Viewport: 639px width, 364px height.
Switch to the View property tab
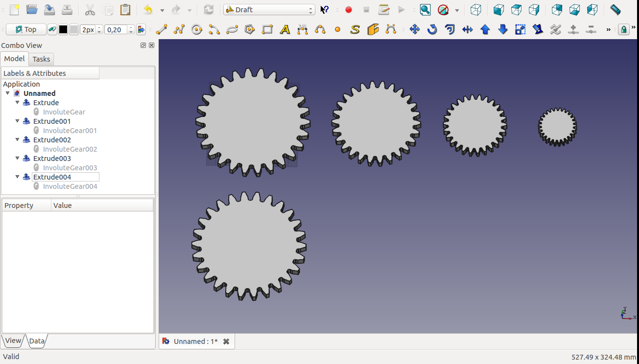pyautogui.click(x=13, y=341)
